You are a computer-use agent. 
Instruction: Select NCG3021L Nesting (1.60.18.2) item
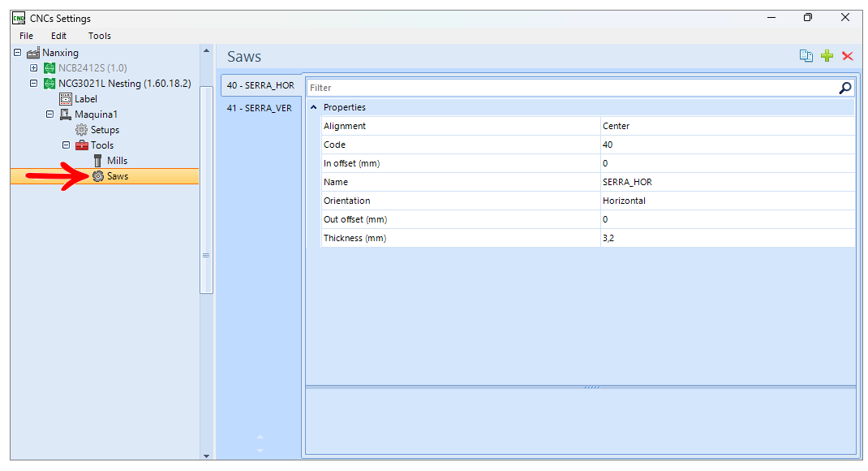pyautogui.click(x=125, y=84)
